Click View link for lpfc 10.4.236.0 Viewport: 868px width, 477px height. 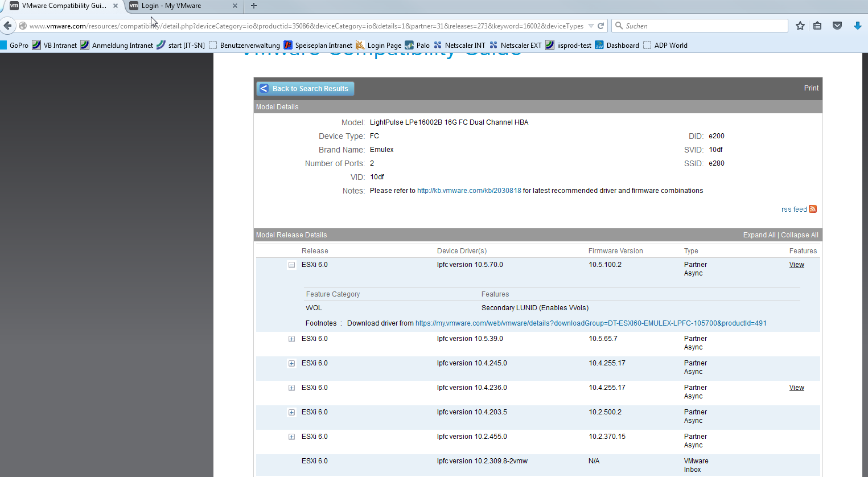coord(797,388)
